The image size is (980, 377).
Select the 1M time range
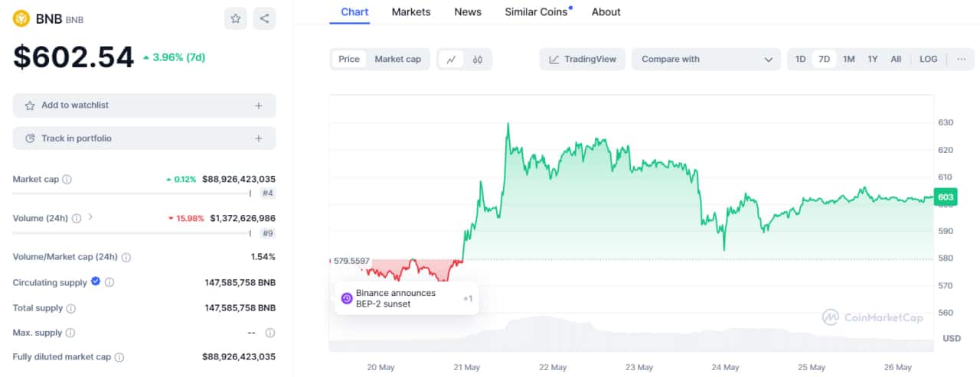(848, 59)
